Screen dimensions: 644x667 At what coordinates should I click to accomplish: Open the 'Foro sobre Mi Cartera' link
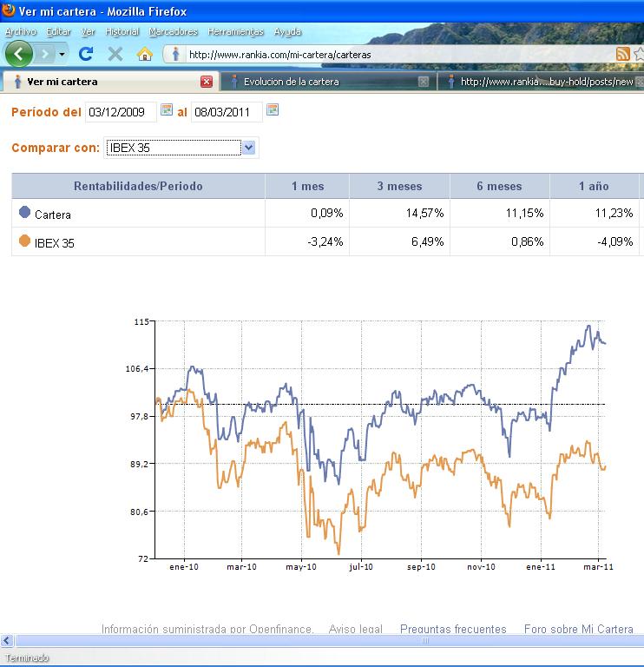point(579,629)
